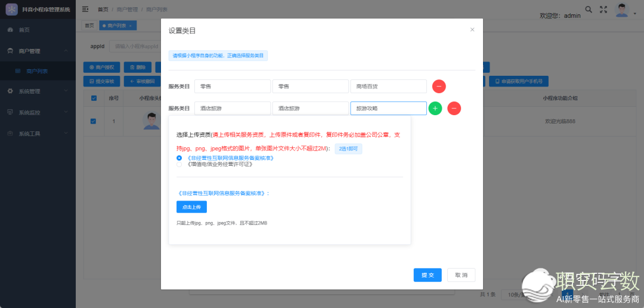The image size is (644, 308).
Task: Open the admin avatar menu
Action: point(622,10)
